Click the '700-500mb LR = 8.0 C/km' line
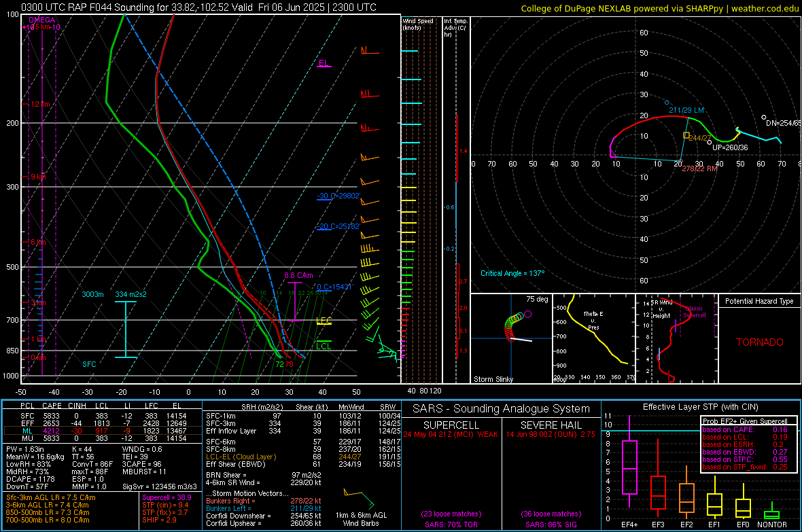The image size is (802, 532). click(x=48, y=520)
